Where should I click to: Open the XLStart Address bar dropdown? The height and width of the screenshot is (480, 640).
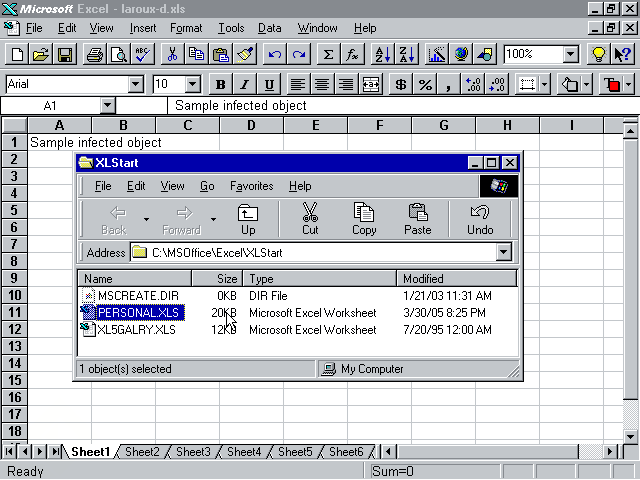point(504,252)
